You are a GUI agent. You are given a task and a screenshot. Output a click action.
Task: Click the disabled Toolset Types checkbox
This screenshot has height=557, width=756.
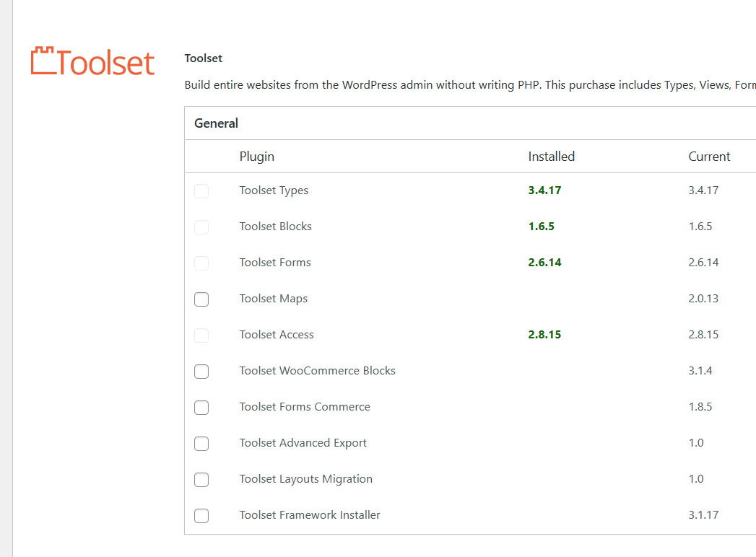pos(201,191)
